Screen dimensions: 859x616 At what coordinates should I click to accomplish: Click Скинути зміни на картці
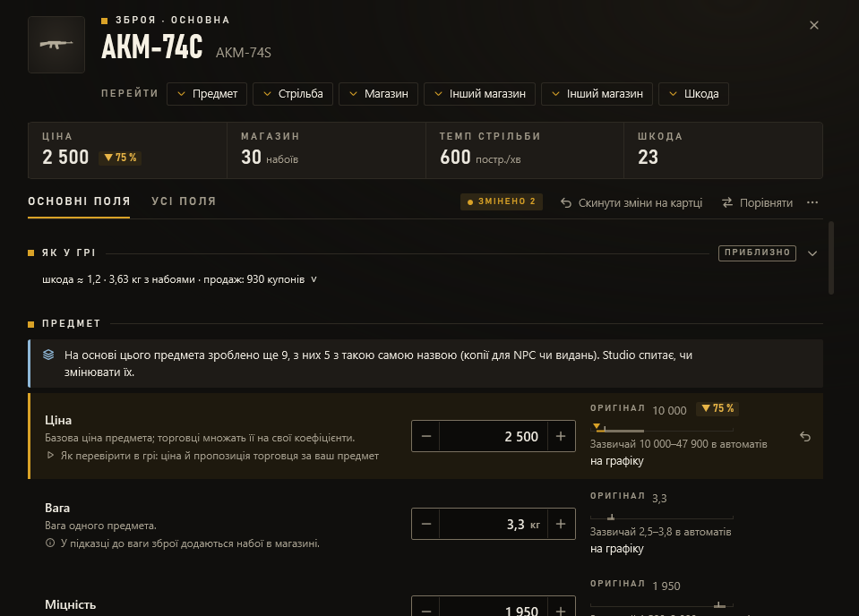click(631, 202)
